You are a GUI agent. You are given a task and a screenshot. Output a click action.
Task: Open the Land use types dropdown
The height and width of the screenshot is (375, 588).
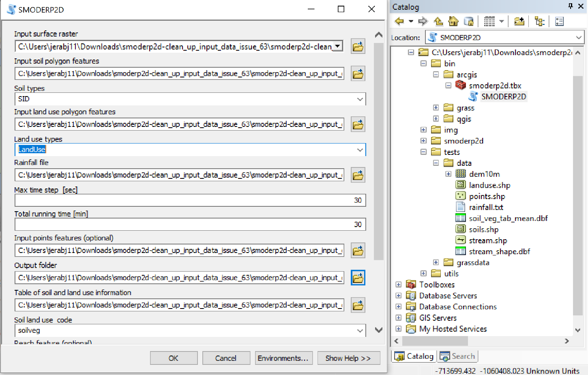(360, 150)
